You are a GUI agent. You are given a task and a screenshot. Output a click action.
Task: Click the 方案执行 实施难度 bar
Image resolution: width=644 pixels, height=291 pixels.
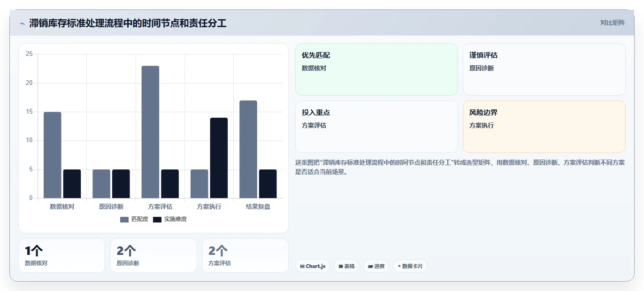[x=219, y=158]
